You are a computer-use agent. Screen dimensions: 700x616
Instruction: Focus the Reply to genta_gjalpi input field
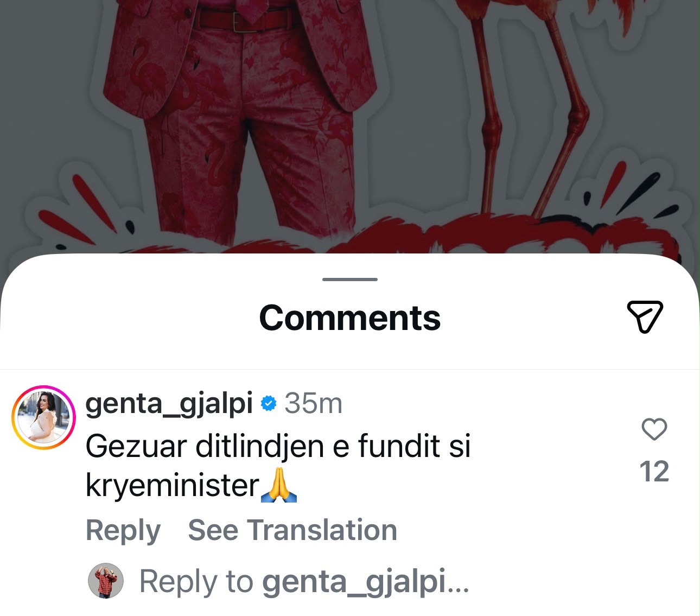[x=304, y=581]
